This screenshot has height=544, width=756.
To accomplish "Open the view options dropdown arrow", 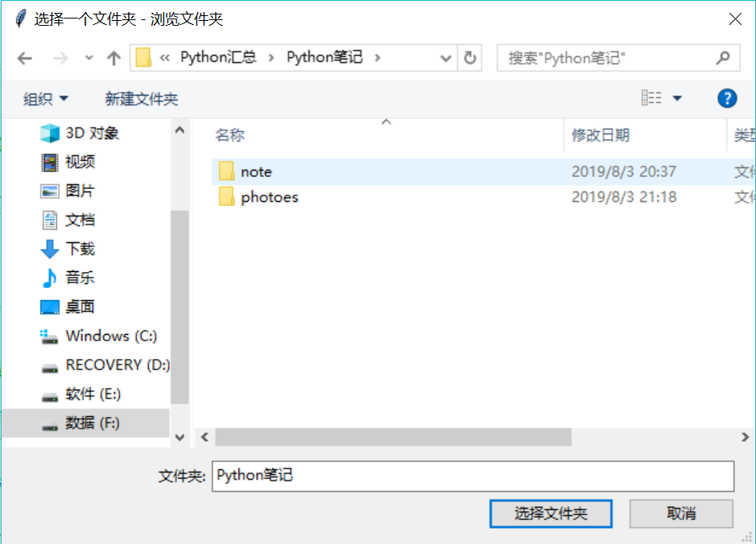I will point(677,99).
